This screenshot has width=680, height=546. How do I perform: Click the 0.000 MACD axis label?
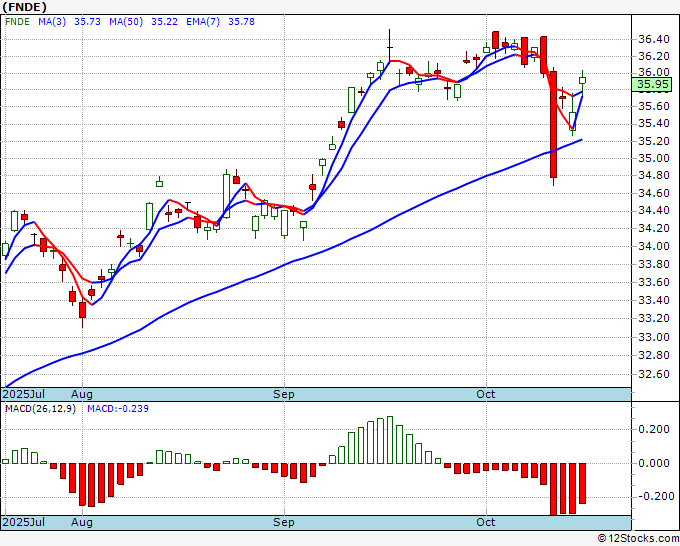point(654,463)
